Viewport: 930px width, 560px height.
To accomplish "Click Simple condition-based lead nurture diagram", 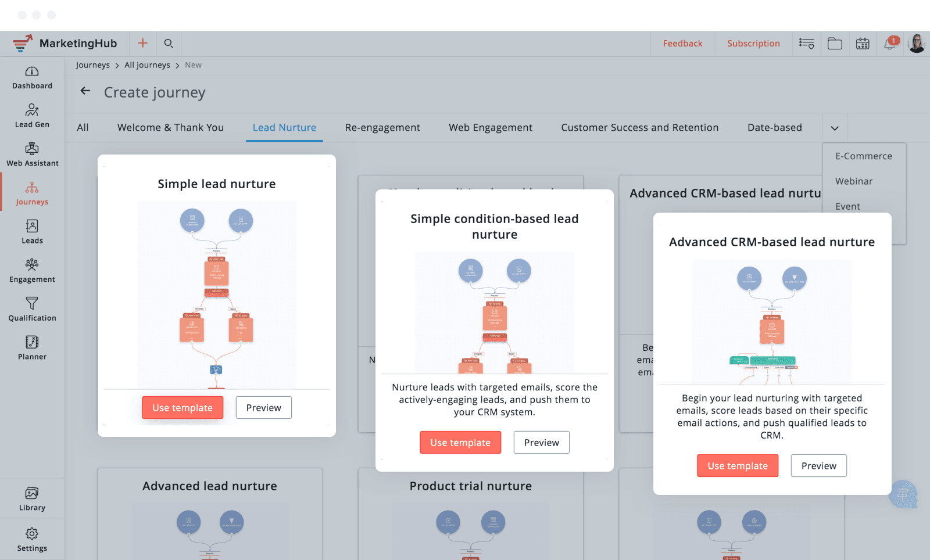I will tap(495, 313).
